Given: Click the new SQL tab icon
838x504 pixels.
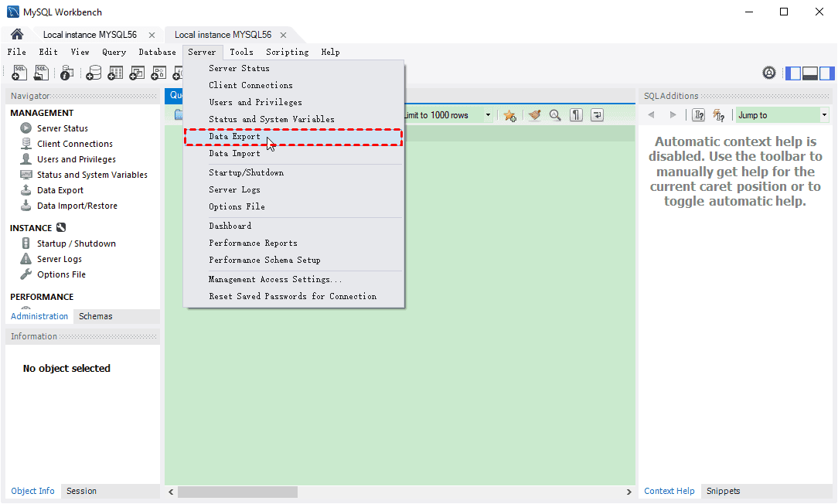Looking at the screenshot, I should point(19,73).
